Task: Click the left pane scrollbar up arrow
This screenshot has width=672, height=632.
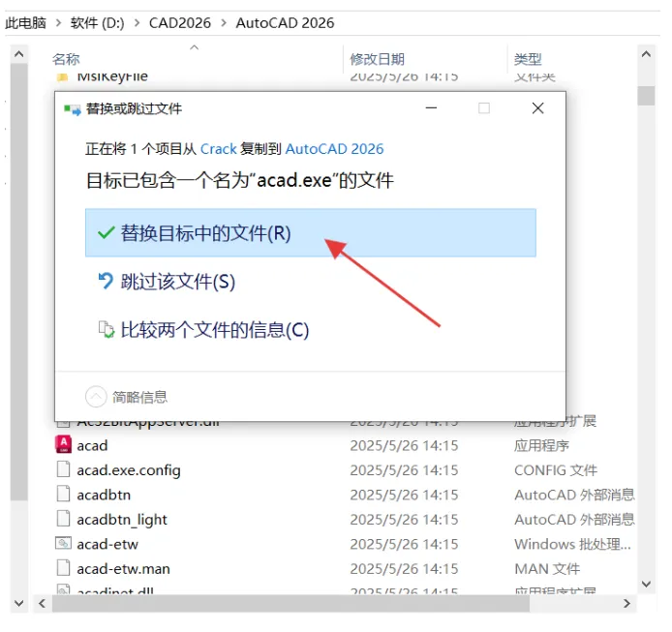Action: pyautogui.click(x=18, y=54)
